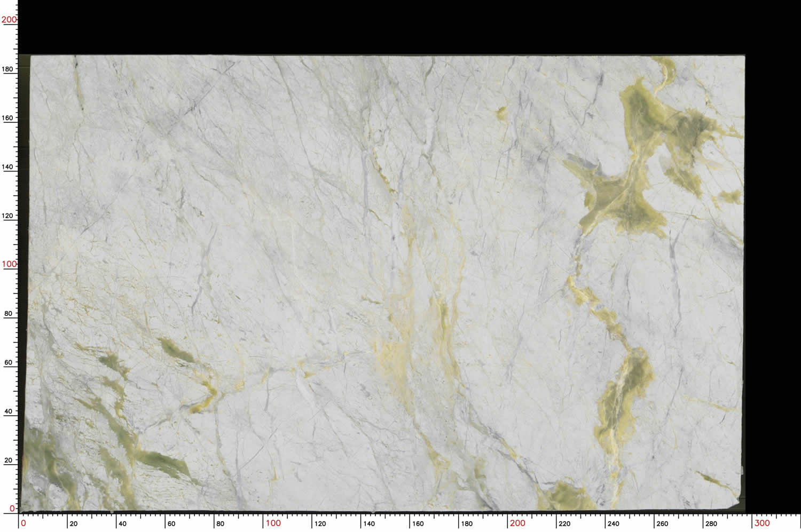Click the red 100 on vertical ruler
The image size is (801, 532).
pyautogui.click(x=9, y=264)
